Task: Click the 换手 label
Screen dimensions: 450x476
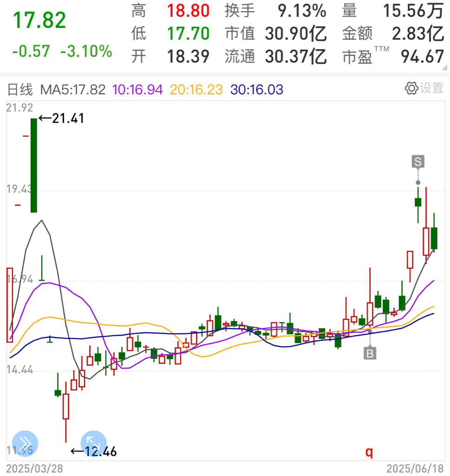Action: pos(240,11)
